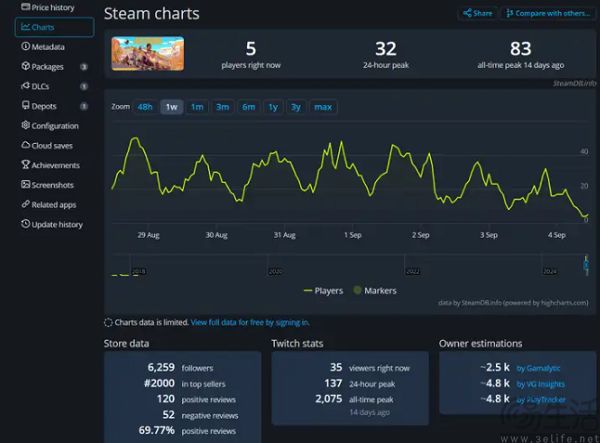Screen dimensions: 600x443
Task: Click the Compare with others icon
Action: (x=509, y=13)
